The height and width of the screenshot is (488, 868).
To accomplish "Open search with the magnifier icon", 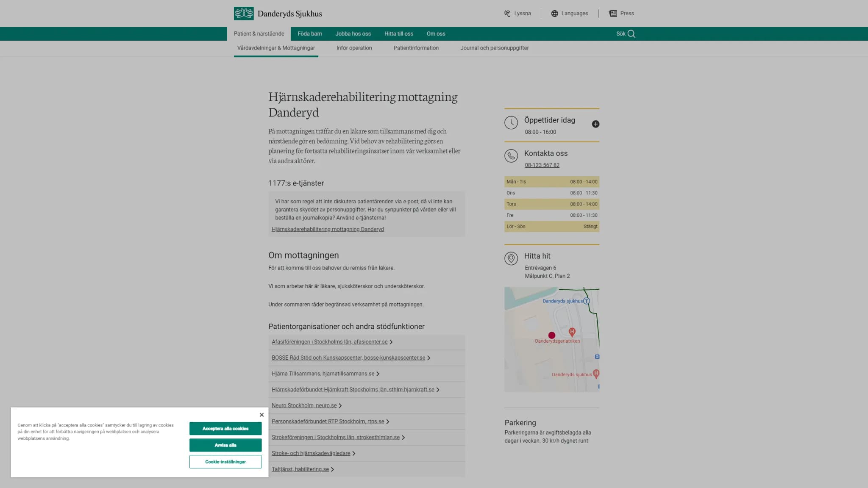I will [632, 34].
